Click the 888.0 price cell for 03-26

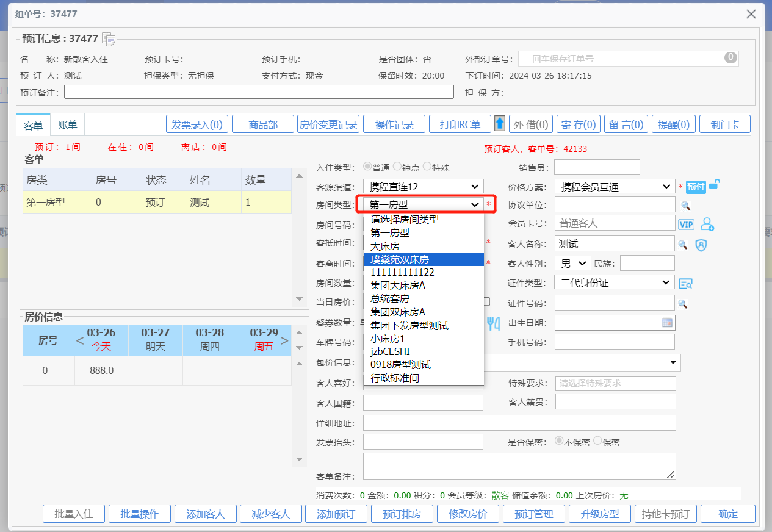(102, 370)
